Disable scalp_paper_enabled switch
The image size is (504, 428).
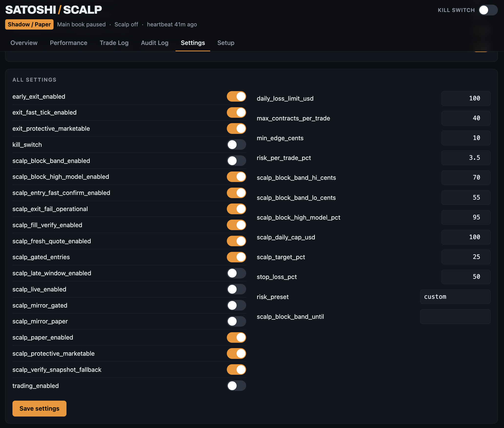point(236,337)
